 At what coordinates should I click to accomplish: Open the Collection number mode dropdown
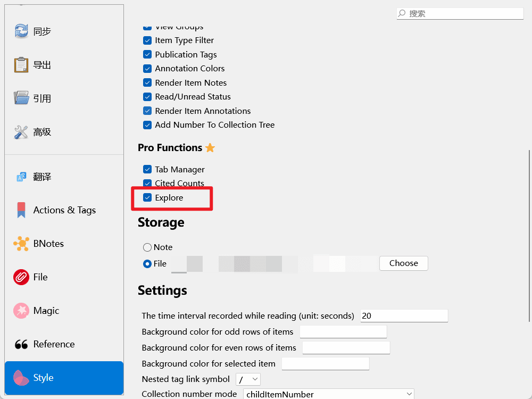tap(328, 394)
